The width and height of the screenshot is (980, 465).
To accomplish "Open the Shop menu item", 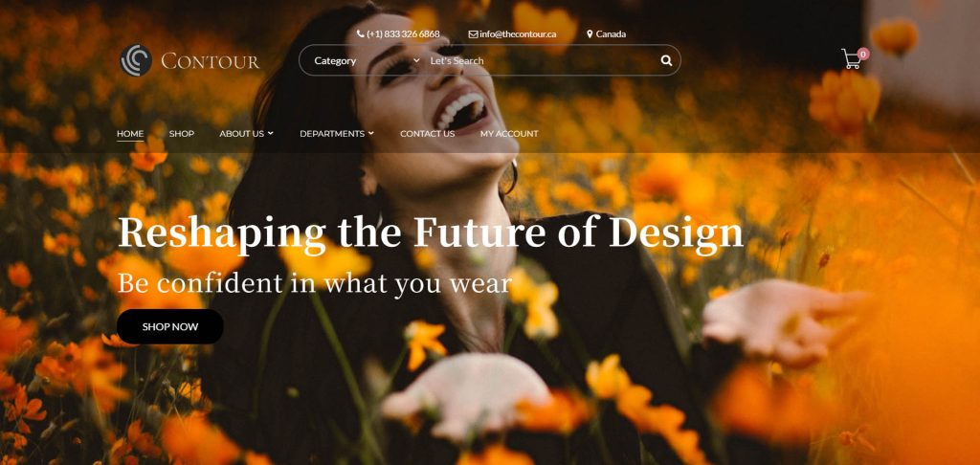I will 181,134.
